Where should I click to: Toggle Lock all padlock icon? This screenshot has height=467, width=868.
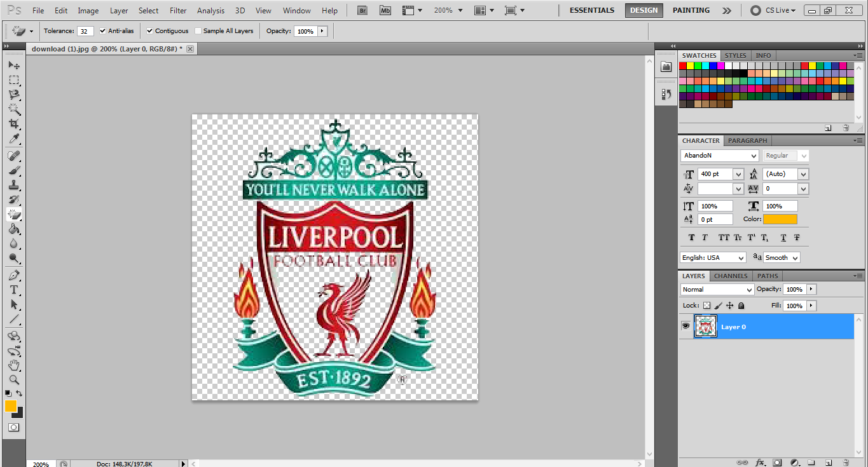click(x=741, y=306)
